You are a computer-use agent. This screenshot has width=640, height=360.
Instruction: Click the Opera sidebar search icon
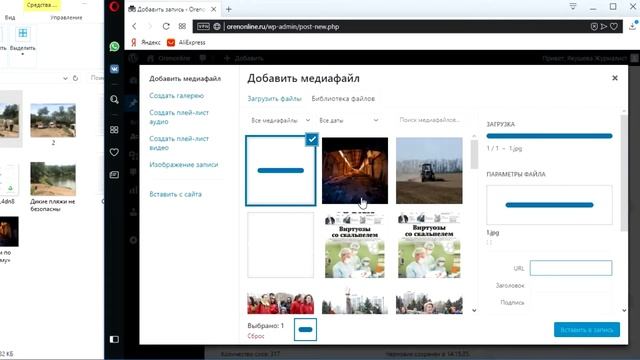click(x=114, y=99)
